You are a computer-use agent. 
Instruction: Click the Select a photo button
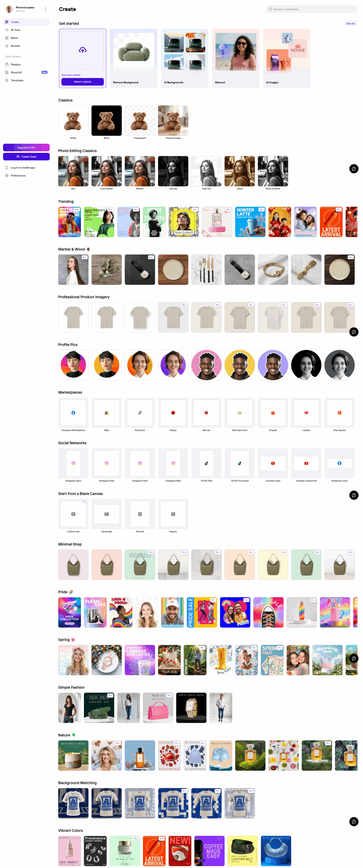click(82, 82)
